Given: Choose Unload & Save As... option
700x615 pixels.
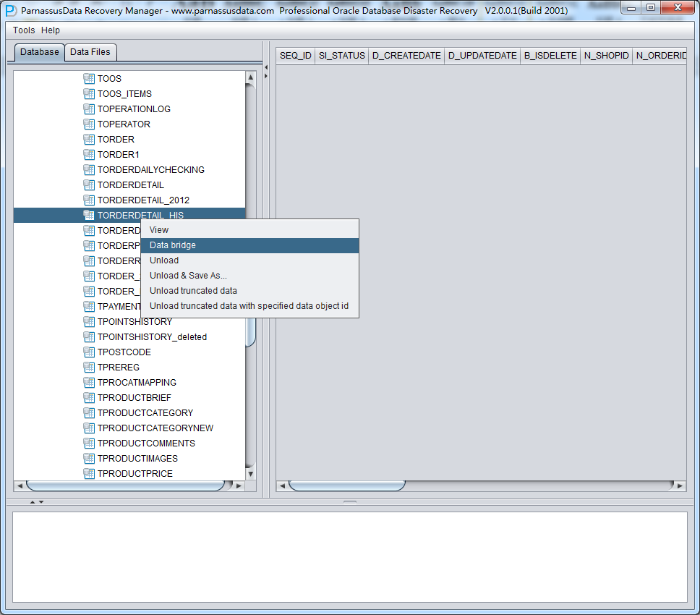Looking at the screenshot, I should point(188,276).
